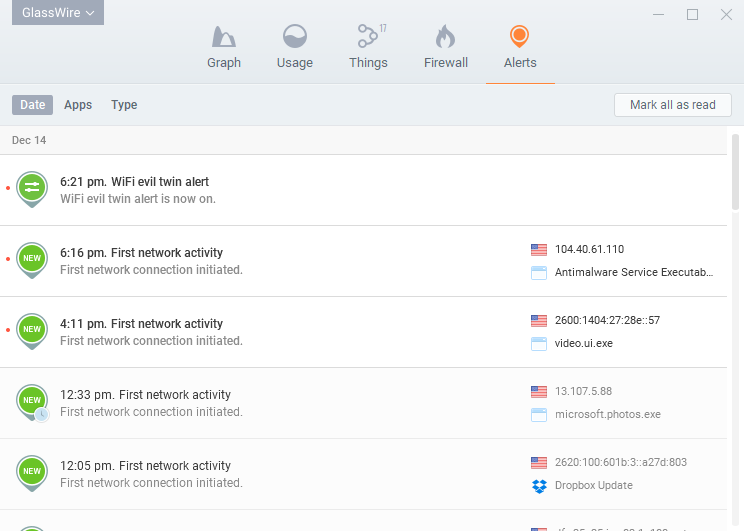Click the video.ui.exe label
Image resolution: width=744 pixels, height=531 pixels.
click(584, 343)
